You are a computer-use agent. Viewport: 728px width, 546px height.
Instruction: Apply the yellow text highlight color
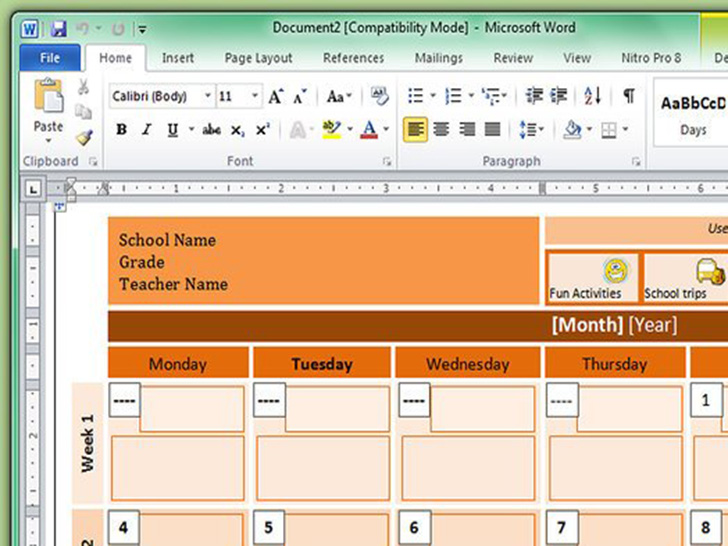(x=332, y=130)
